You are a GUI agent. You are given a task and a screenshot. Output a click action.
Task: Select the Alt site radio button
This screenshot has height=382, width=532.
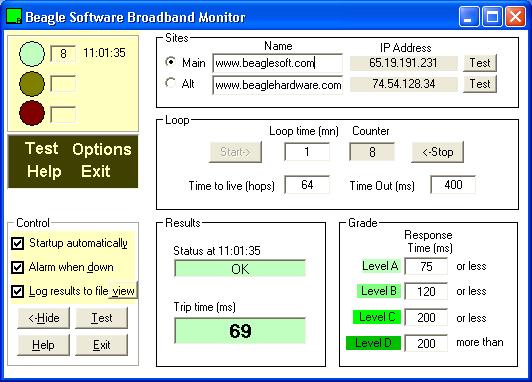click(170, 83)
